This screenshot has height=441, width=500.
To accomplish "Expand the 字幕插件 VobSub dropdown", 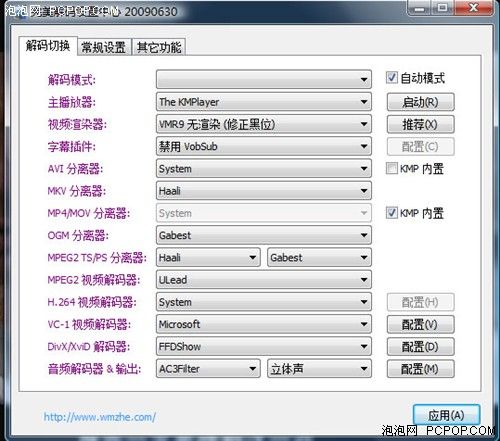I will pyautogui.click(x=264, y=146).
